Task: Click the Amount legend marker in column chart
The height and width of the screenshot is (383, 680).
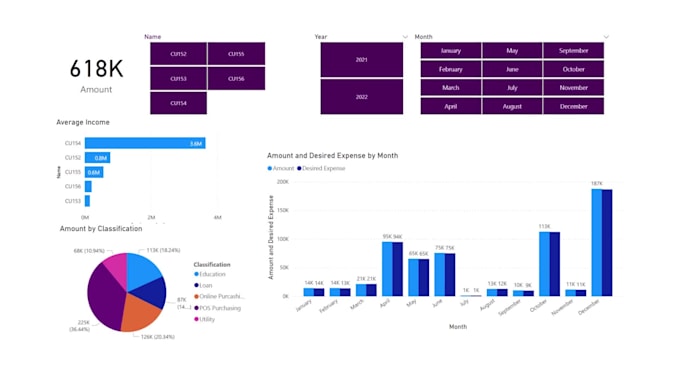Action: tap(270, 168)
